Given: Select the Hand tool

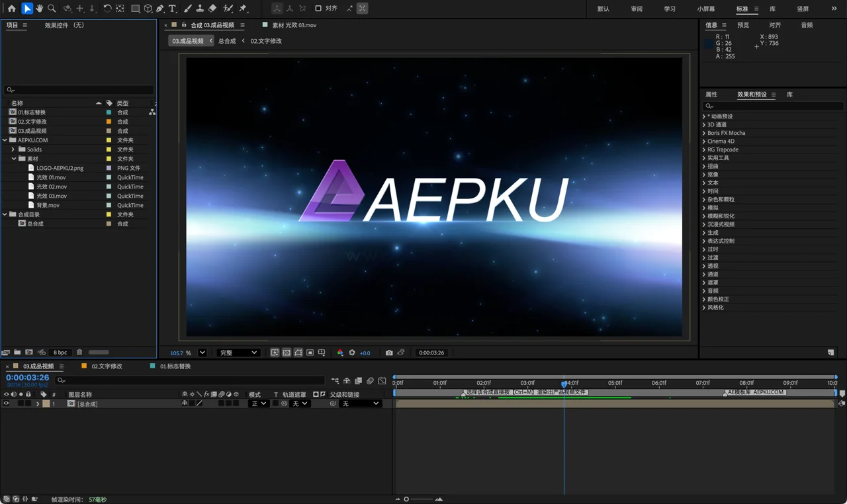Looking at the screenshot, I should [x=40, y=9].
